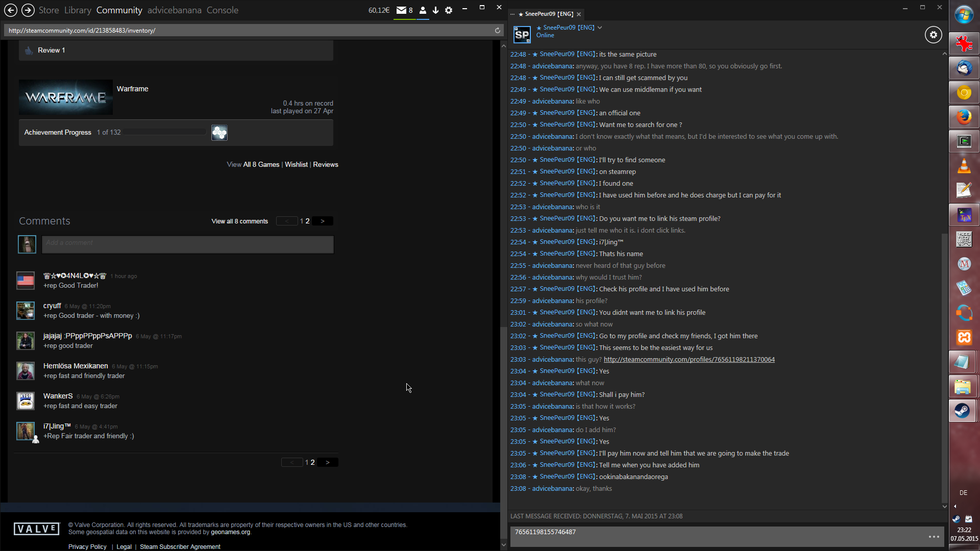Viewport: 980px width, 551px height.
Task: Click the Add a comment field
Action: coord(187,244)
